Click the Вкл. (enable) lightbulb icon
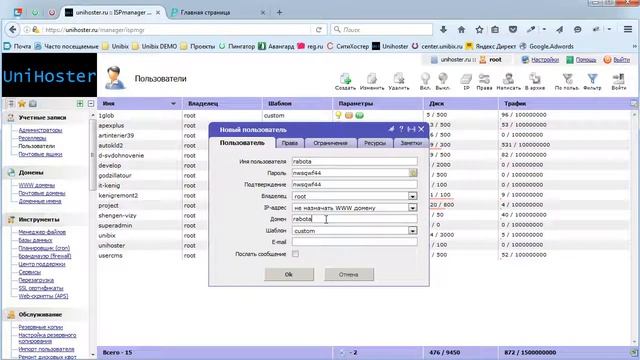Screen dimensions: 640x360 (x=425, y=81)
